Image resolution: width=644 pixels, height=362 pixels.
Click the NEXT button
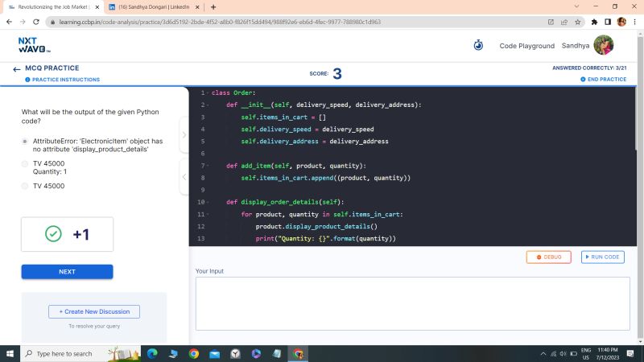click(x=67, y=272)
